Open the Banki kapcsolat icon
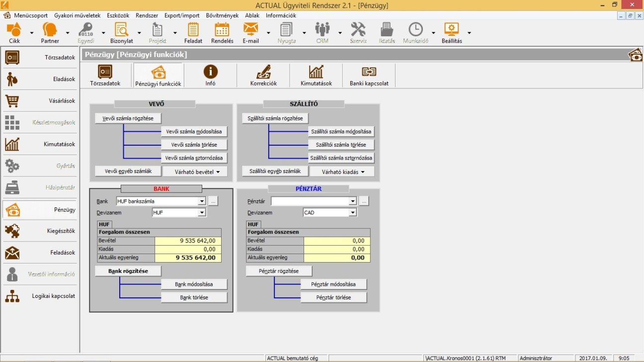Image resolution: width=644 pixels, height=362 pixels. [x=369, y=73]
